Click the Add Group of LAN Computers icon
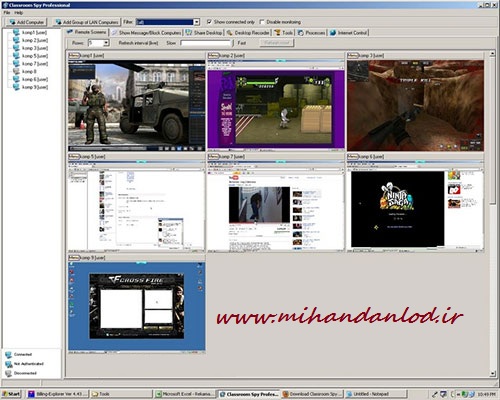 pyautogui.click(x=58, y=22)
